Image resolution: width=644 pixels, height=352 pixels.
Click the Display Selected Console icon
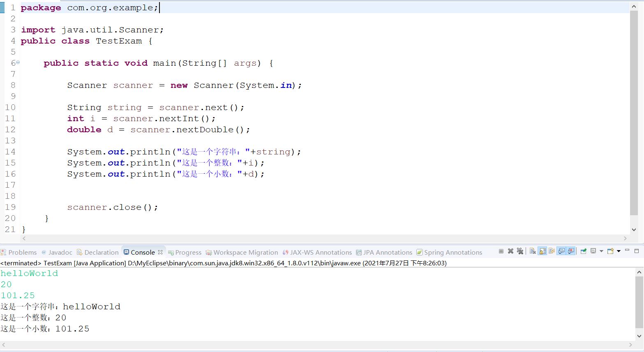coord(593,252)
